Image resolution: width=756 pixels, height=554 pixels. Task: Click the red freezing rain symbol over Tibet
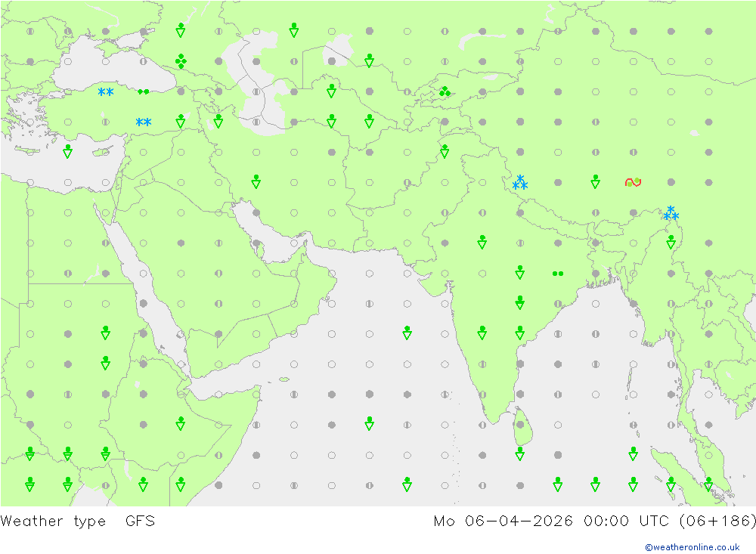tap(633, 182)
